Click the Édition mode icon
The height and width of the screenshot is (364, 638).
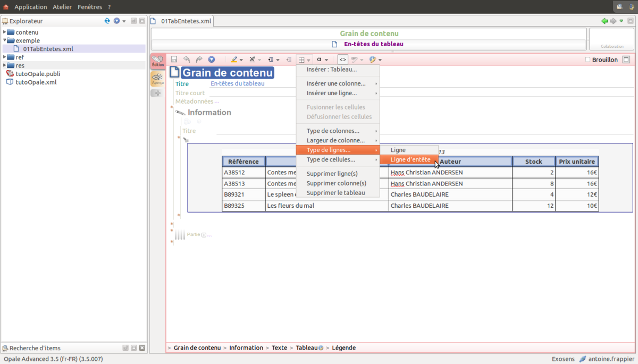tap(157, 61)
